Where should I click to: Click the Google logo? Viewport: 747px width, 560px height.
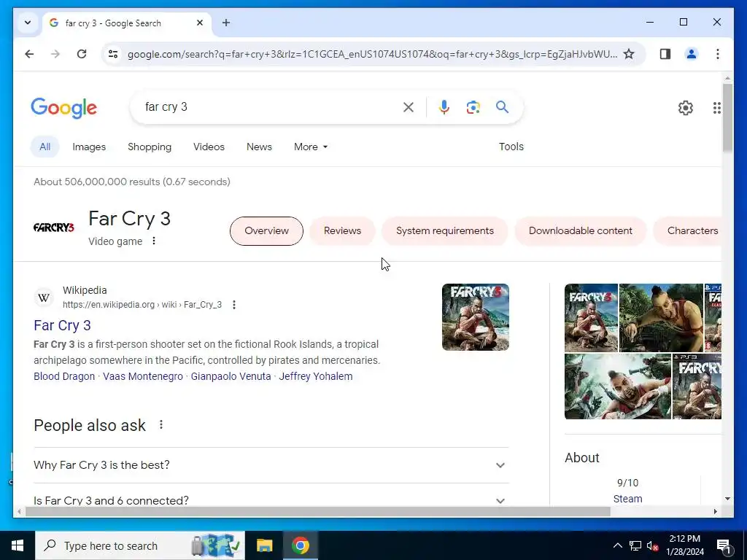click(x=64, y=108)
